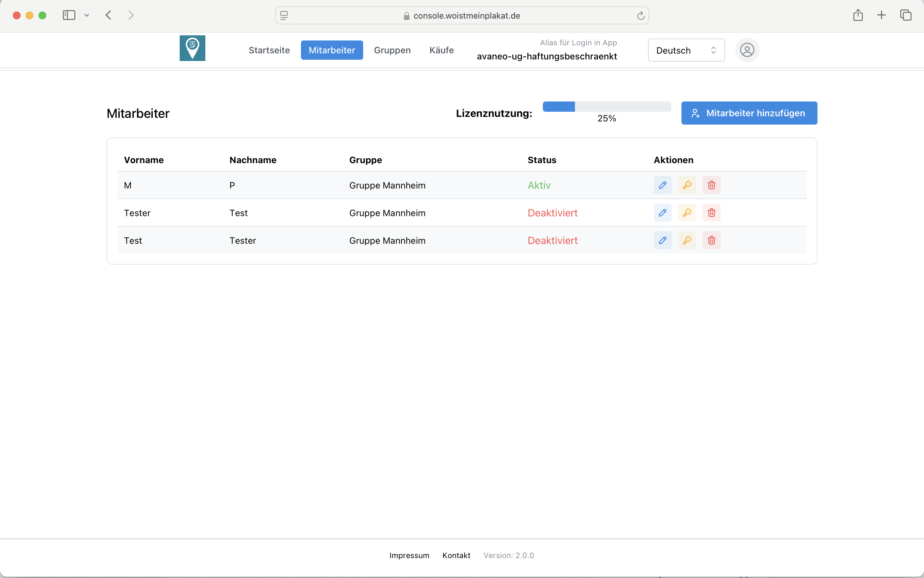The width and height of the screenshot is (924, 578).
Task: Click the Gruppe column header
Action: tap(365, 160)
